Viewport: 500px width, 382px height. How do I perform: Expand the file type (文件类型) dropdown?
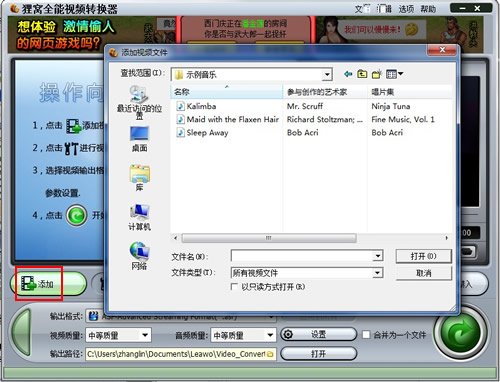click(x=377, y=273)
